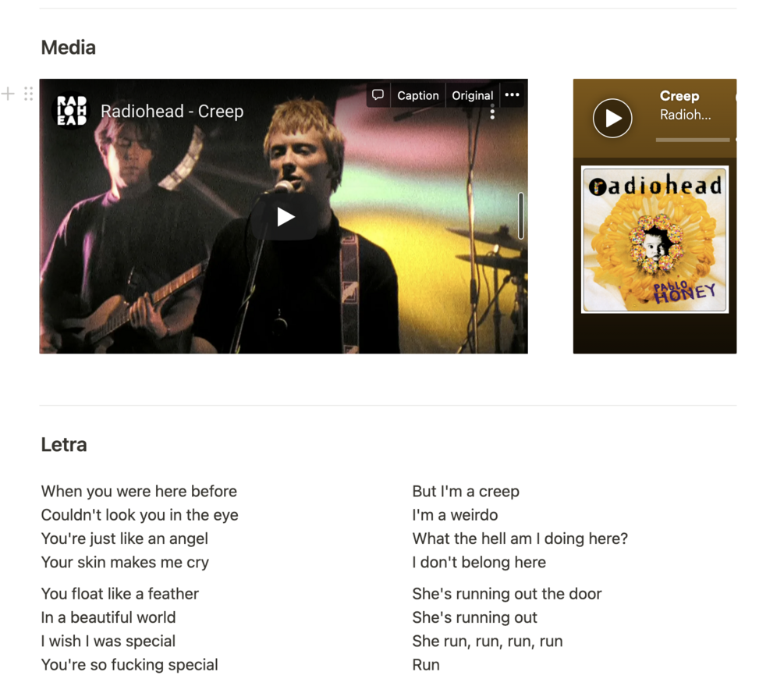Open the Radiohead - Creep video title link
The width and height of the screenshot is (784, 679).
click(172, 111)
